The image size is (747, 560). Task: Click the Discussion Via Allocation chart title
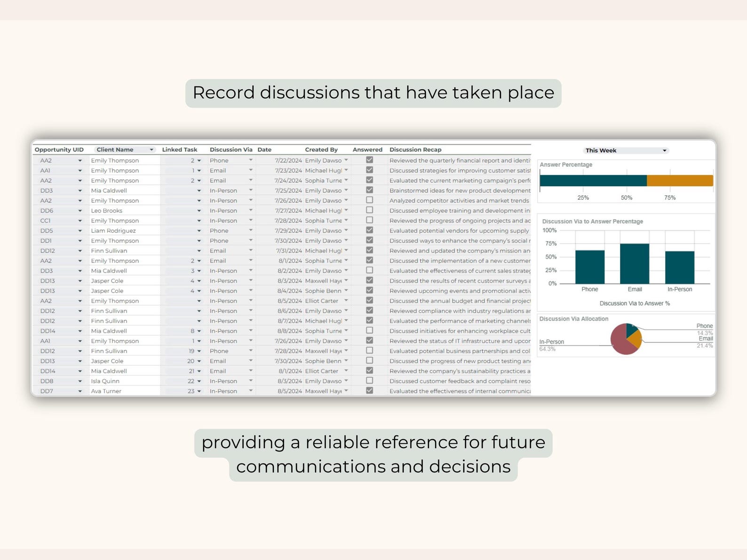tap(574, 319)
